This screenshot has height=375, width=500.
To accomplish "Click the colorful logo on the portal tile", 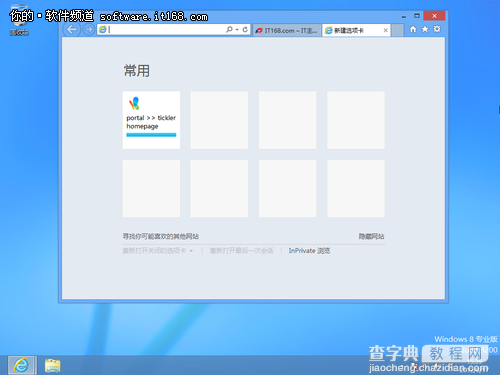I will point(134,104).
